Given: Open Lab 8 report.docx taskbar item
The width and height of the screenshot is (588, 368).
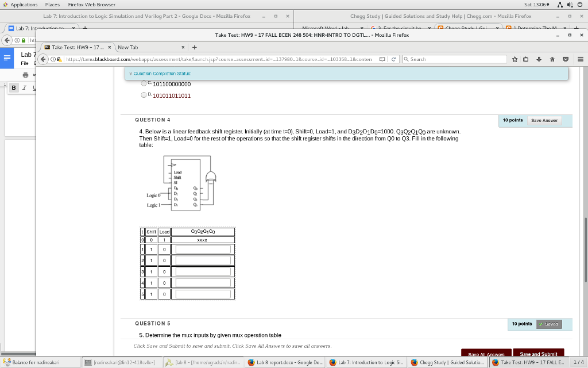Looking at the screenshot, I should pyautogui.click(x=285, y=362).
